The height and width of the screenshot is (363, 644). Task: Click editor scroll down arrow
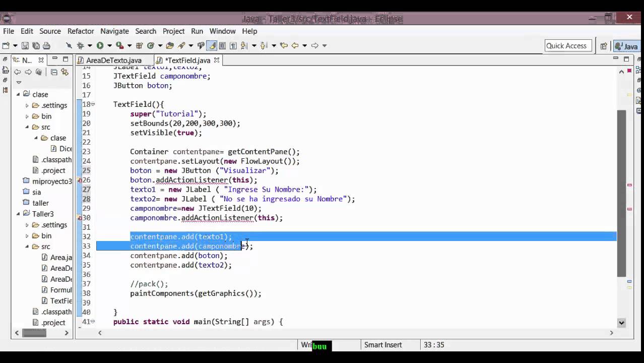[x=621, y=323]
